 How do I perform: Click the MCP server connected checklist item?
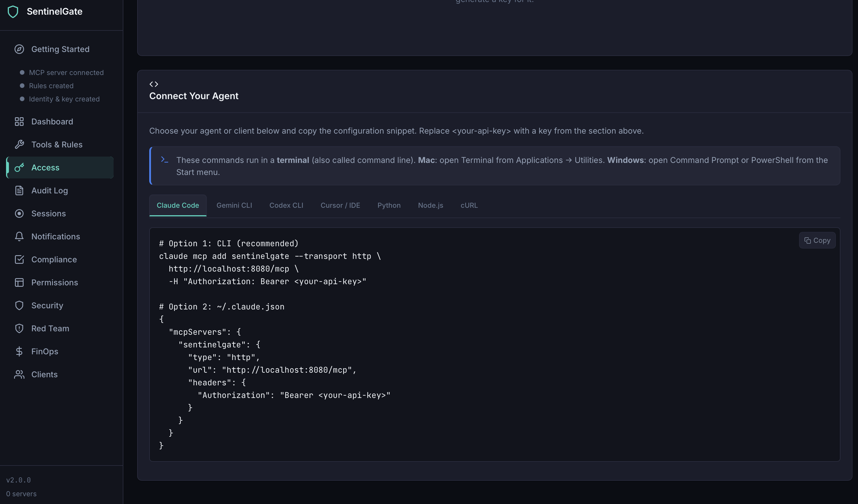click(66, 72)
